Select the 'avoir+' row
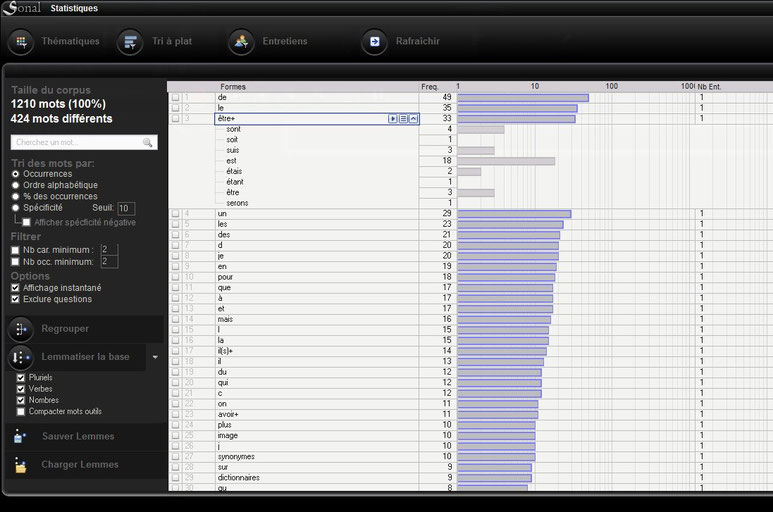The width and height of the screenshot is (773, 512). click(x=317, y=414)
